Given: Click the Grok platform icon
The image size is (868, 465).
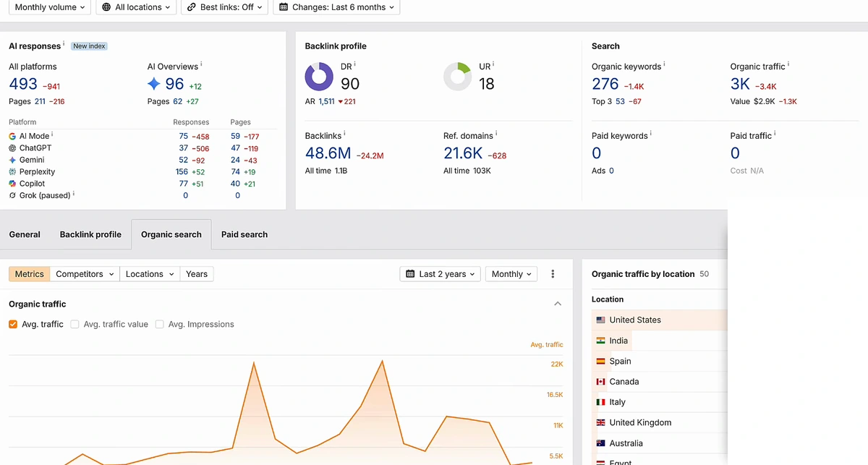Looking at the screenshot, I should (x=12, y=195).
